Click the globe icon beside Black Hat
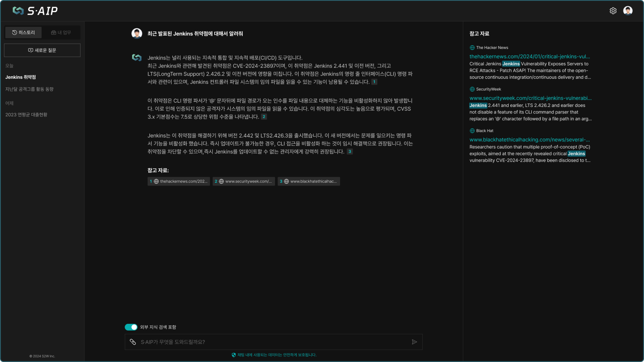Image resolution: width=644 pixels, height=362 pixels. [472, 131]
